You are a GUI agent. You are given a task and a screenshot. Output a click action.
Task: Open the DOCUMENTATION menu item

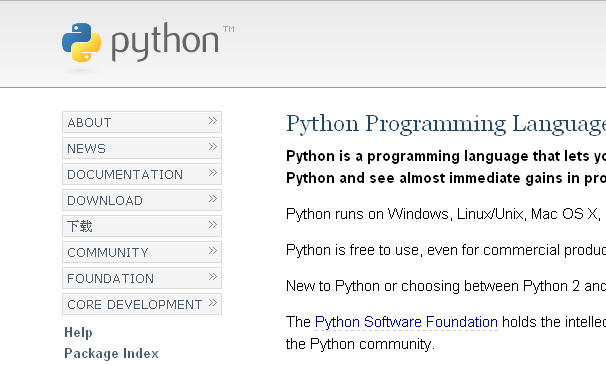(142, 174)
